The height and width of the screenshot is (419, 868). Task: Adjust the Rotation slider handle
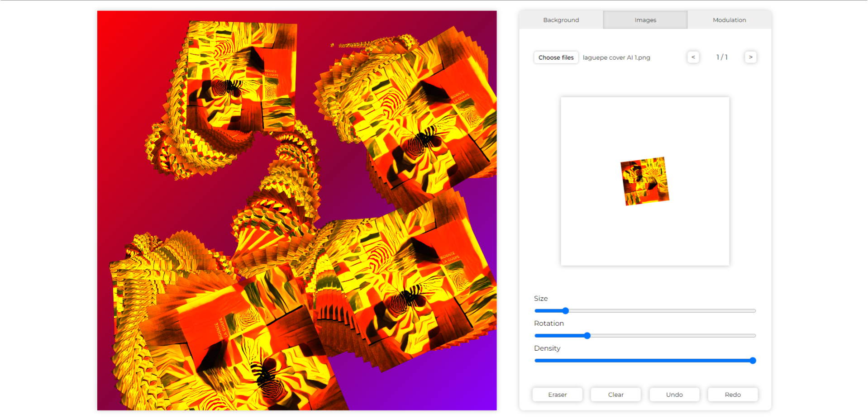587,335
